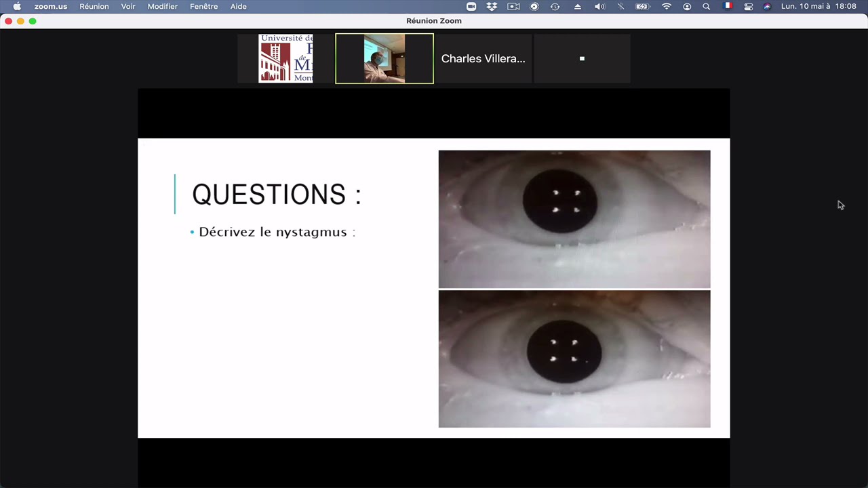Click the Bluetooth icon in the menu bar

point(620,6)
